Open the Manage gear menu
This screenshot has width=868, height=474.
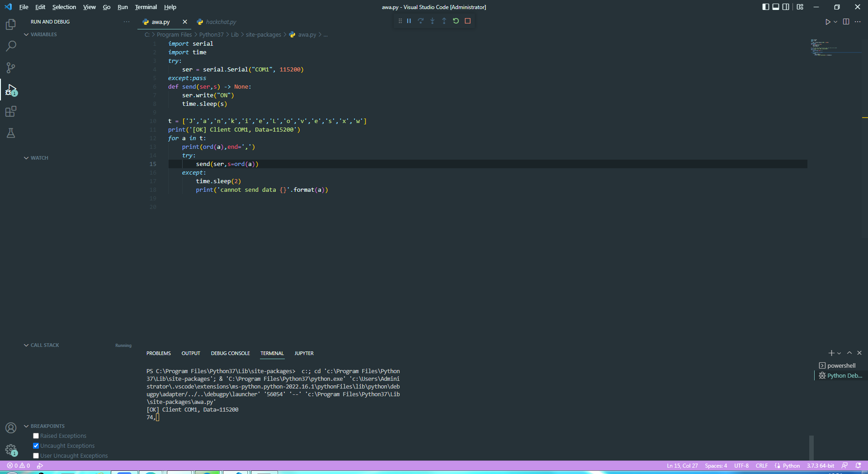(x=11, y=450)
